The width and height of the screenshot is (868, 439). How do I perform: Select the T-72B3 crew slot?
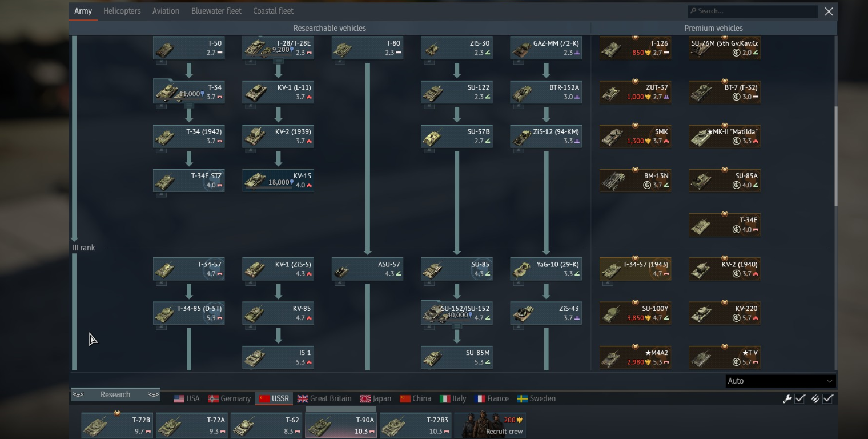pyautogui.click(x=415, y=425)
